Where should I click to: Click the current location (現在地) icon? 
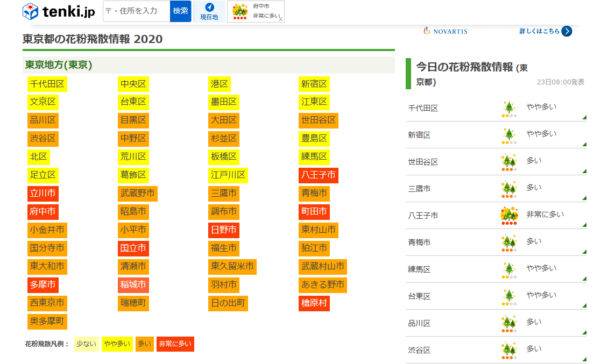pyautogui.click(x=209, y=8)
